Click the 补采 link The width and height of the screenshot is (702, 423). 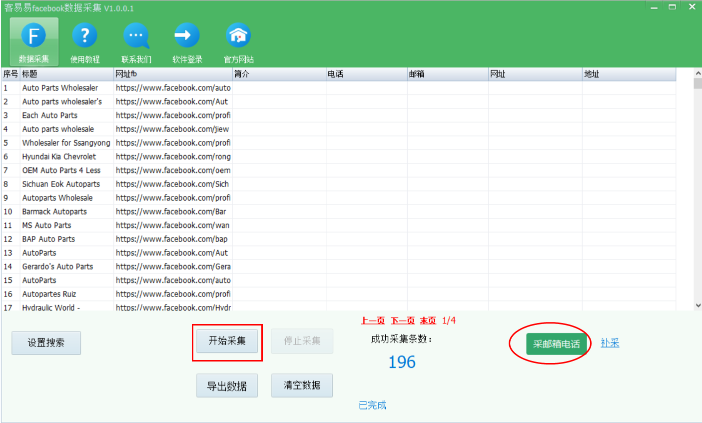tap(610, 343)
